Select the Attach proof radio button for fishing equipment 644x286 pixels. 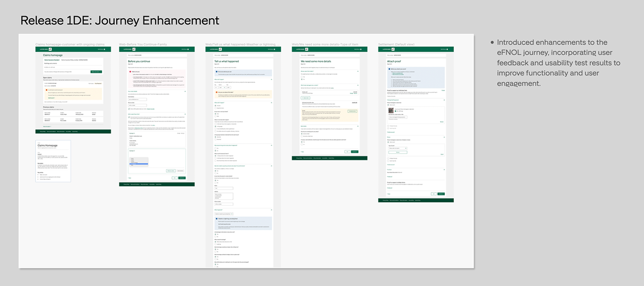pyautogui.click(x=389, y=105)
